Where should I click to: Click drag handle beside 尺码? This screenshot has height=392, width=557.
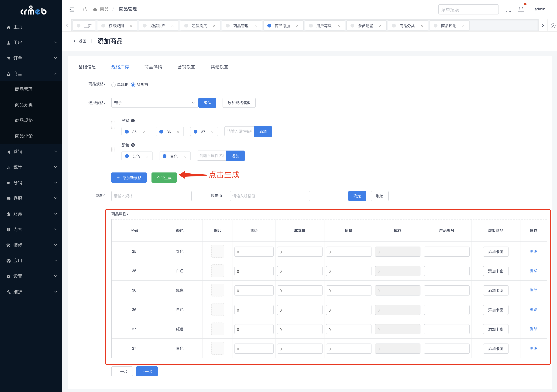113,125
